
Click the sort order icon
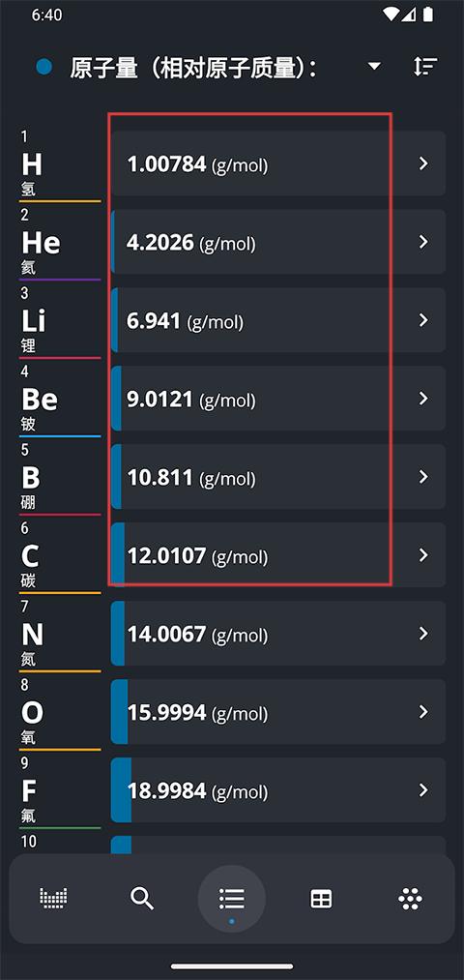click(425, 66)
